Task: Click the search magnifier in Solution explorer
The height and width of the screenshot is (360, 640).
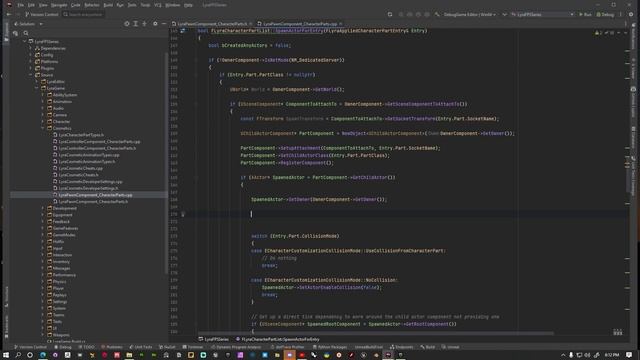Action: 26,33
